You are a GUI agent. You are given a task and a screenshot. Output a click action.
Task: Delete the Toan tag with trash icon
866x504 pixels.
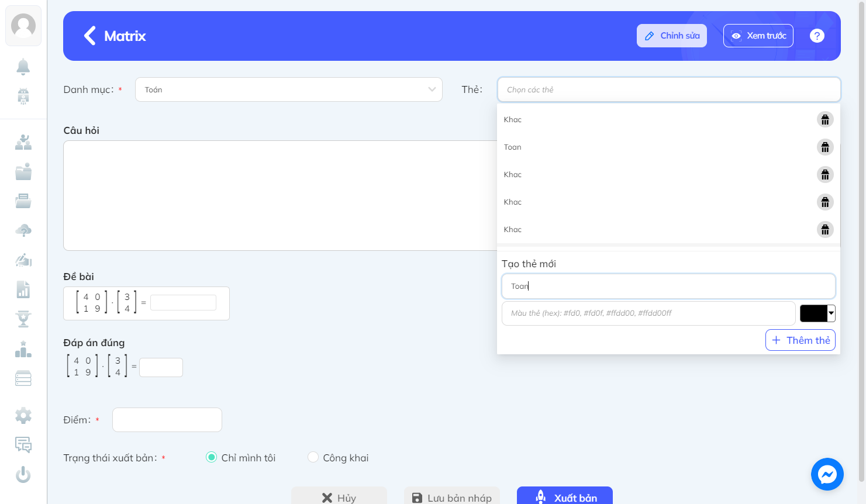coord(825,147)
